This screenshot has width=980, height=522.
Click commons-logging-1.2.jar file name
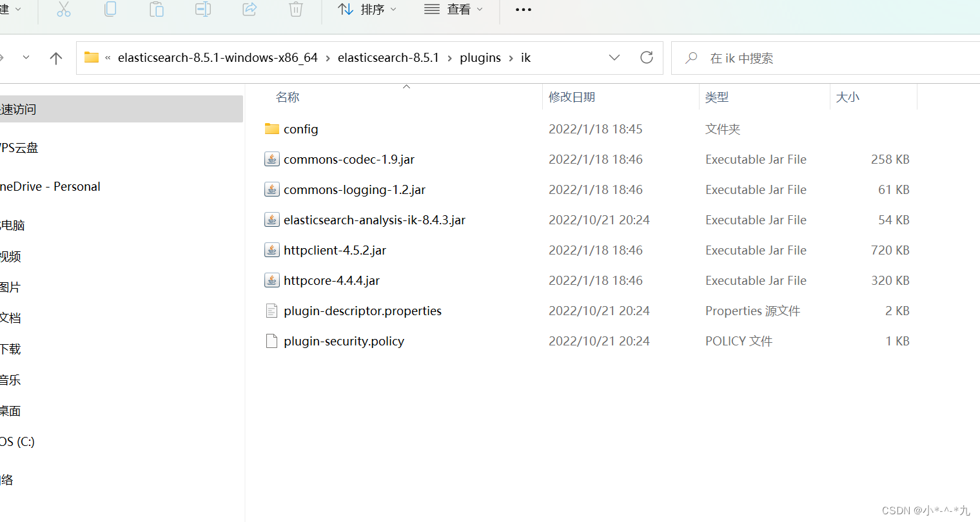click(355, 189)
